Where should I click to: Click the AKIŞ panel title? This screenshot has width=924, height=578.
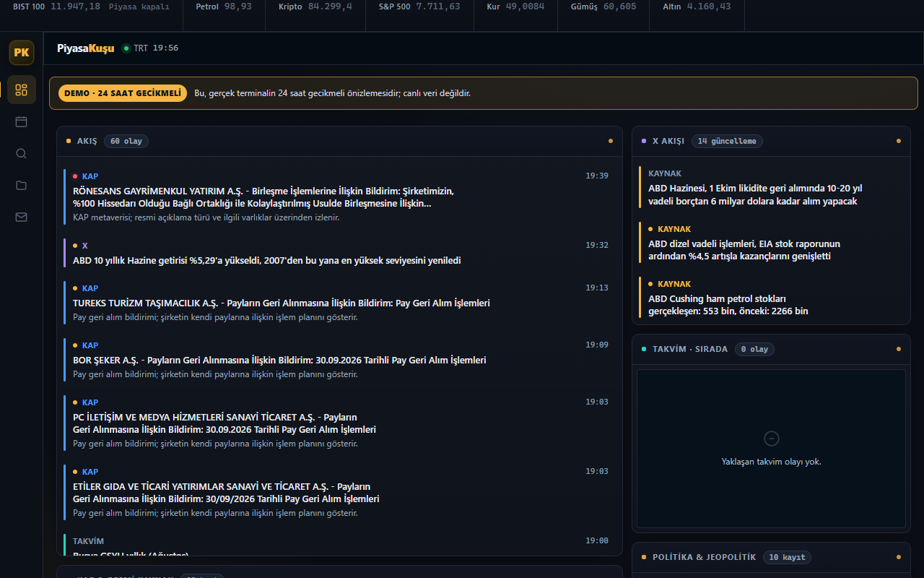pos(87,141)
